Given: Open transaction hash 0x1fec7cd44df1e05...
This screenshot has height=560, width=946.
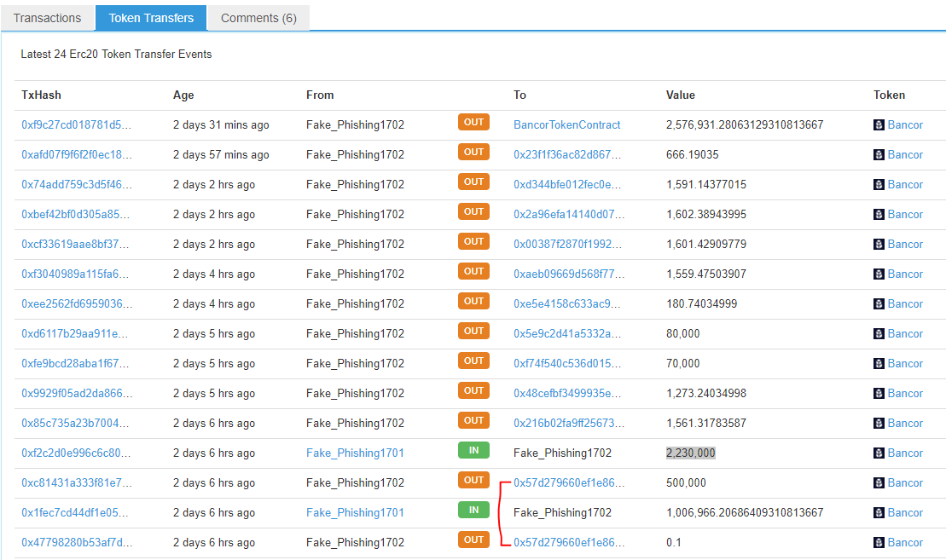Looking at the screenshot, I should point(75,512).
